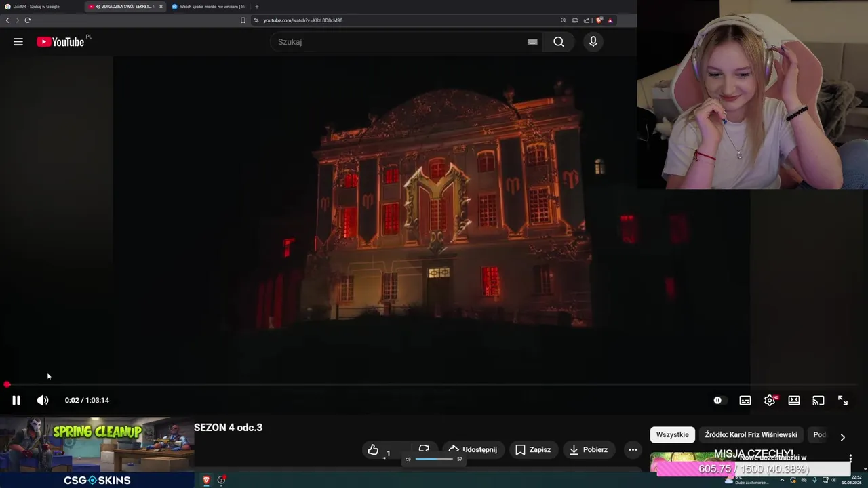868x488 pixels.
Task: Open the three-dot more actions menu
Action: (x=633, y=449)
